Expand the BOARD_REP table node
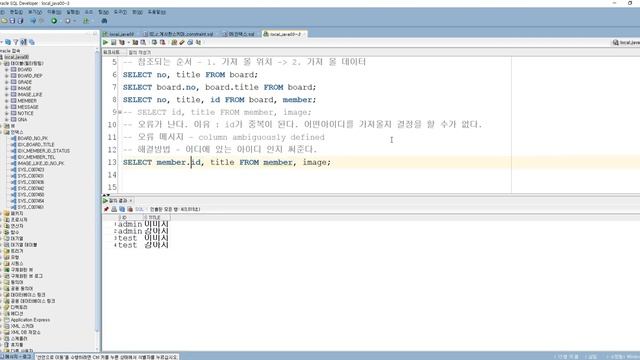Screen dimensions: 640x360 [7, 76]
